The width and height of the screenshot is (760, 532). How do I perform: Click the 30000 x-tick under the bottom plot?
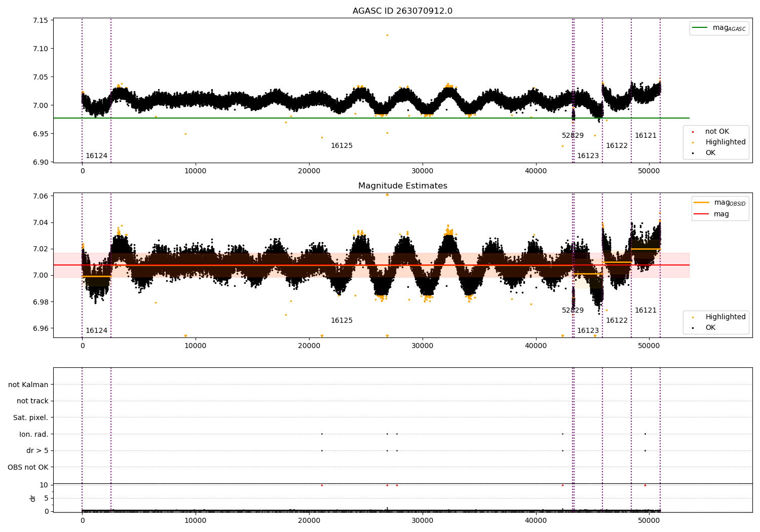(x=422, y=520)
